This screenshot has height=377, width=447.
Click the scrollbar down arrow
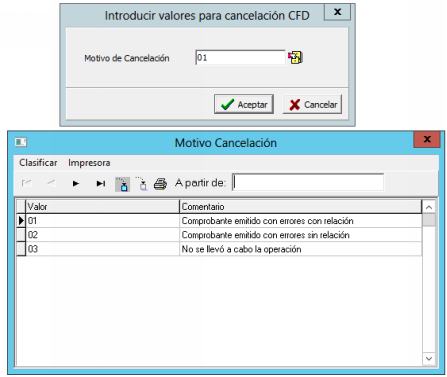coord(429,359)
